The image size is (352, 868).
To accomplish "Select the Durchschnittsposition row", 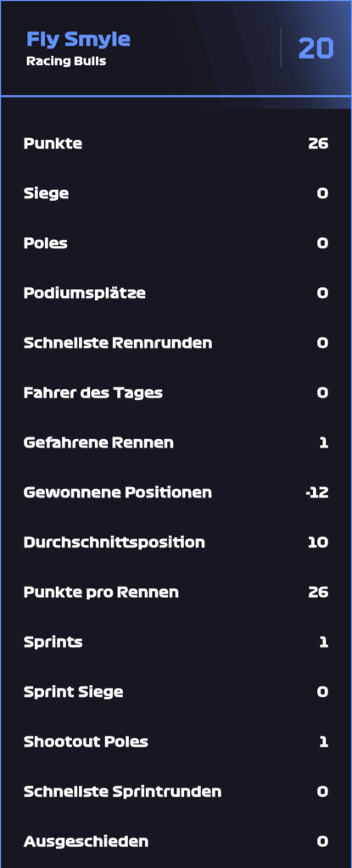I will tap(176, 542).
